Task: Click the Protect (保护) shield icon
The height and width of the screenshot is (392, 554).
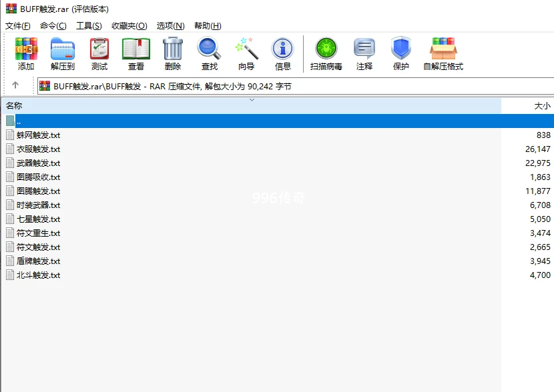Action: 401,48
